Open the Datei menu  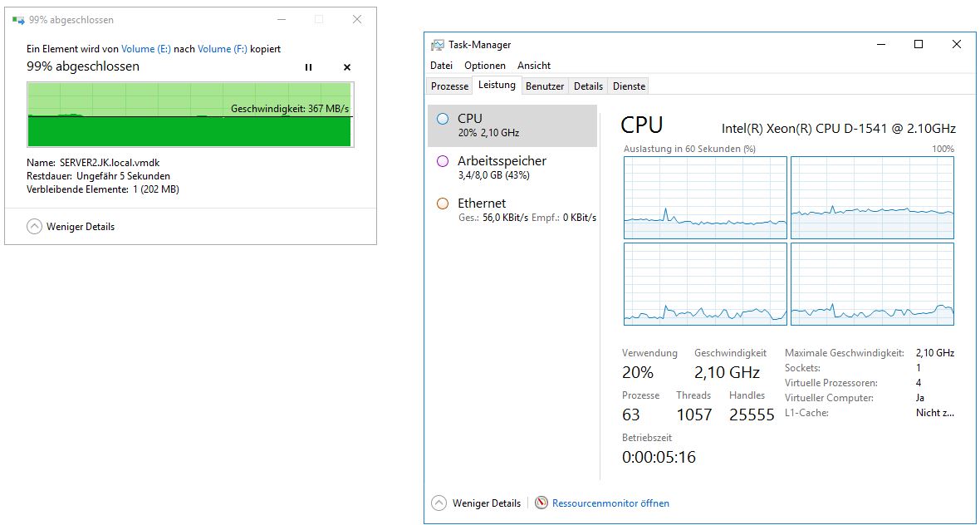click(x=441, y=66)
